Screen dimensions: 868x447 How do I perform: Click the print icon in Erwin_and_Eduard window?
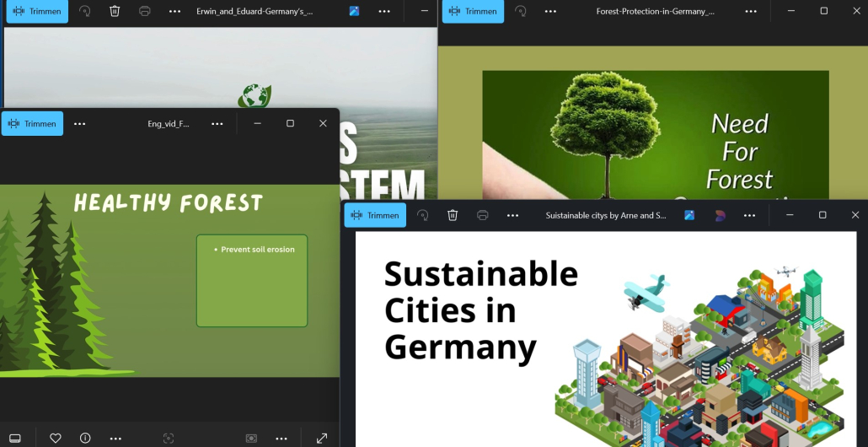tap(145, 11)
